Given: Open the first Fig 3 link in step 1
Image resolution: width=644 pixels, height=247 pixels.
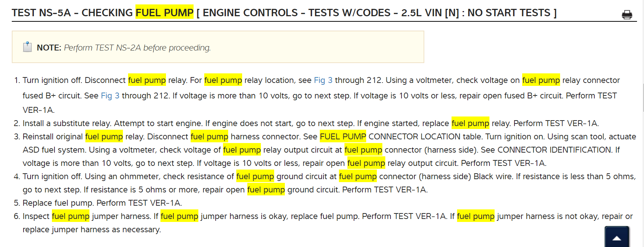Looking at the screenshot, I should click(x=323, y=80).
